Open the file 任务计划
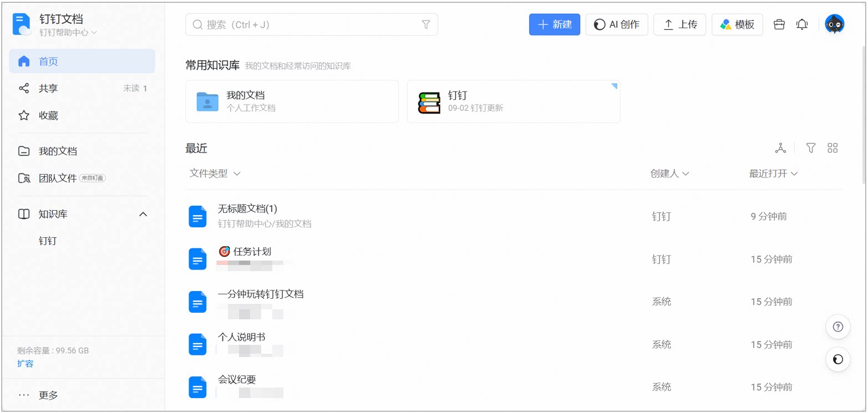Screen dimensions: 868x413 point(245,252)
